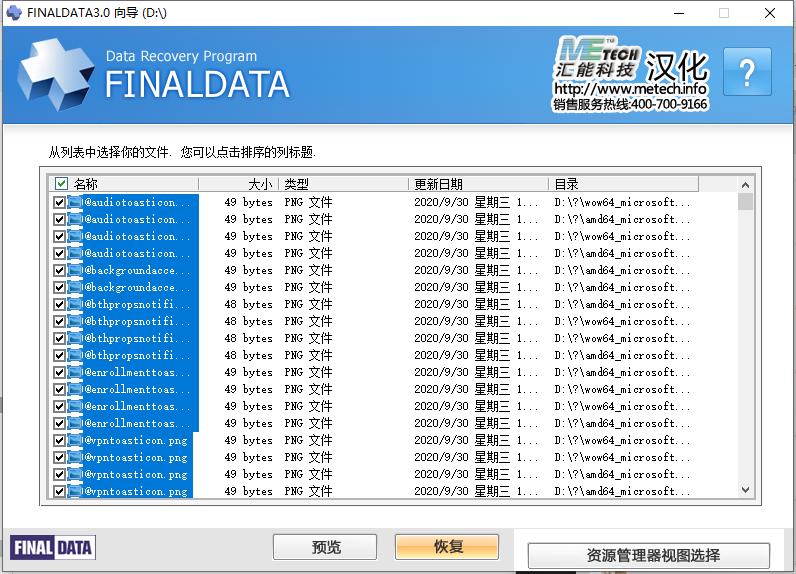The width and height of the screenshot is (796, 574).
Task: Click the 预览 preview button
Action: (325, 547)
